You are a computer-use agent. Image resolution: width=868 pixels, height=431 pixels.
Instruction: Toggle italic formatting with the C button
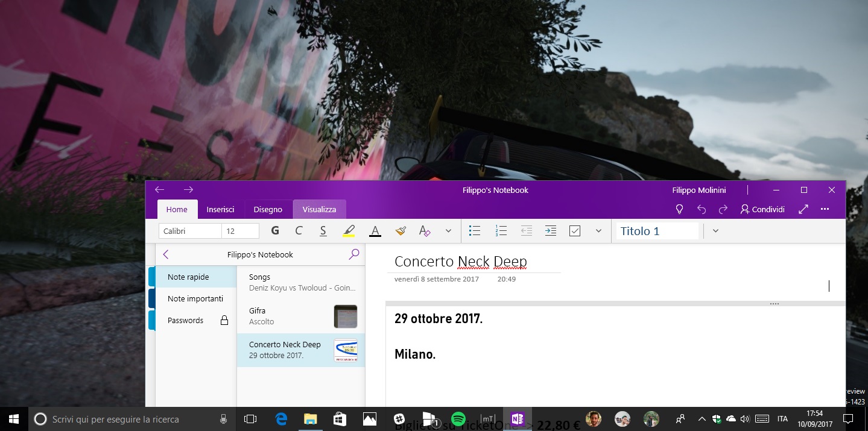tap(298, 230)
